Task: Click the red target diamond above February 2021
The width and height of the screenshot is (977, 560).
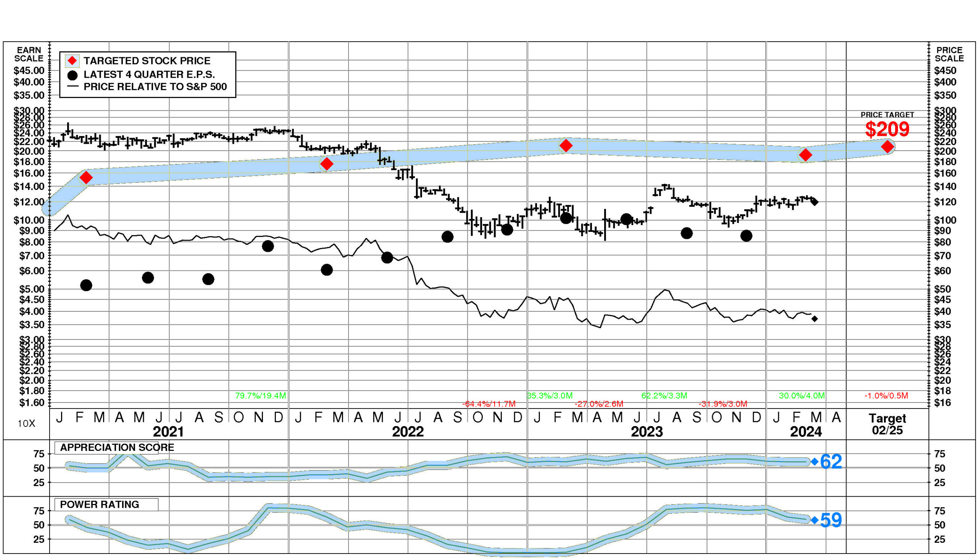Action: pos(86,178)
